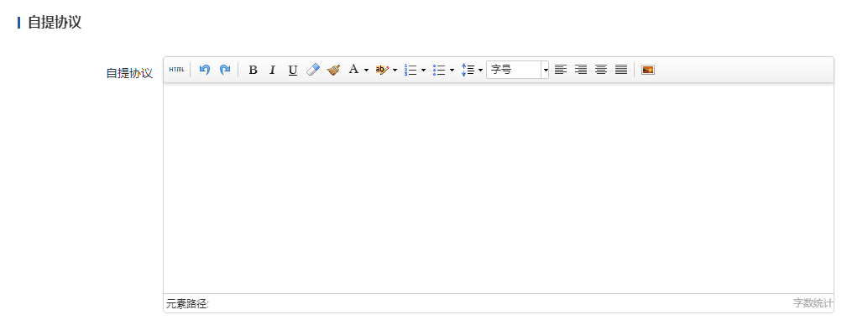Screen dimensions: 868x336
Task: Open the line spacing dropdown arrow
Action: [480, 71]
